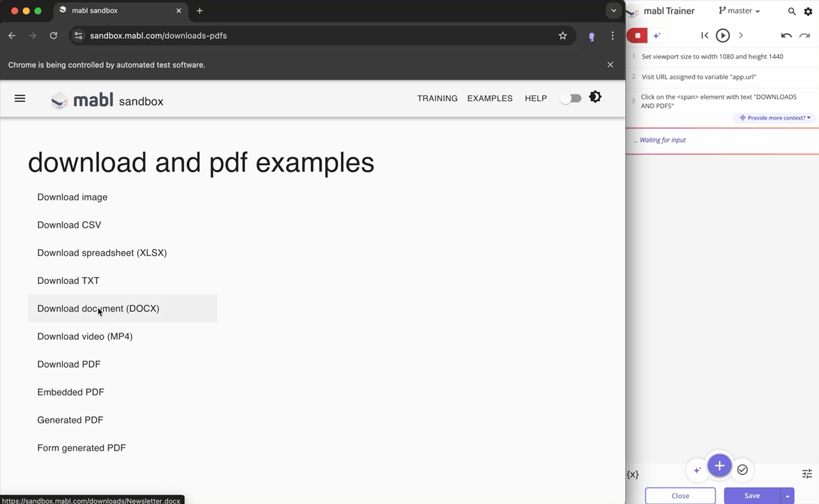
Task: Skip back to the first step
Action: pyautogui.click(x=704, y=35)
